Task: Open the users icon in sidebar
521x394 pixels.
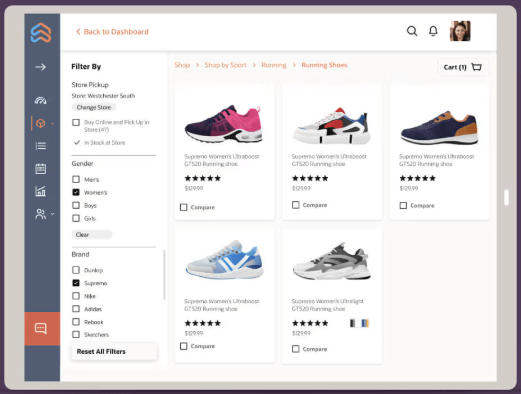Action: 41,214
